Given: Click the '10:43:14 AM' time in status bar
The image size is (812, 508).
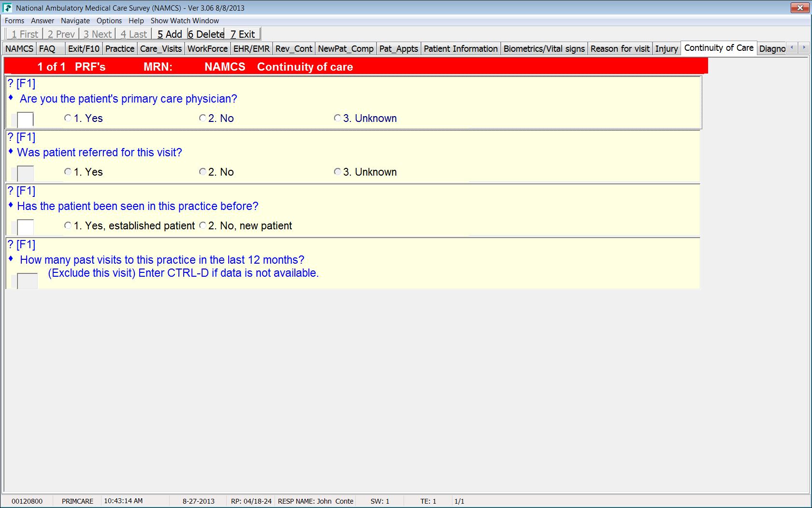Looking at the screenshot, I should [x=123, y=501].
